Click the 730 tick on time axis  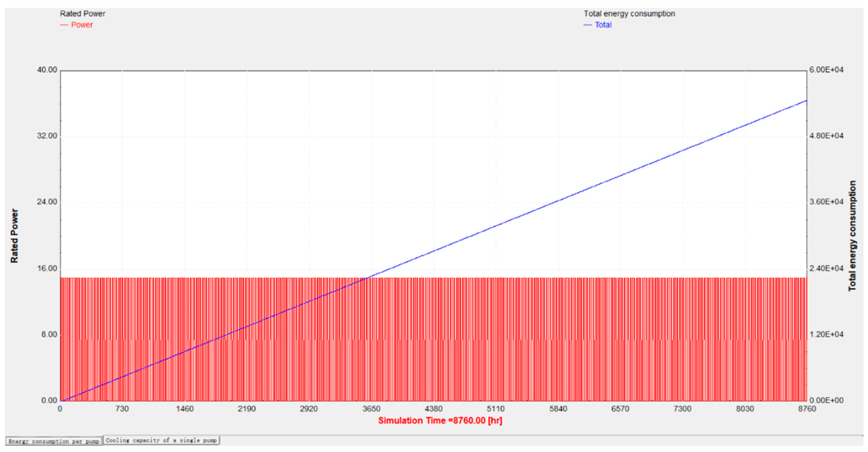point(122,409)
